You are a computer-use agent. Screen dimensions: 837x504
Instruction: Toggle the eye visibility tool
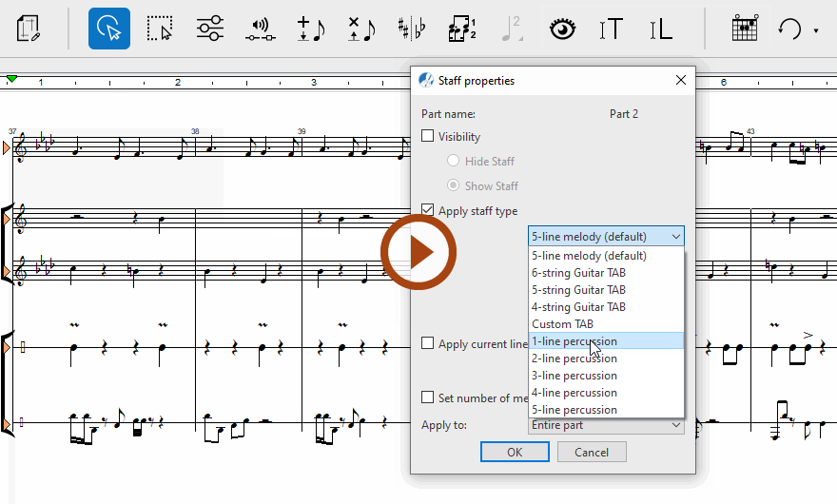(563, 29)
